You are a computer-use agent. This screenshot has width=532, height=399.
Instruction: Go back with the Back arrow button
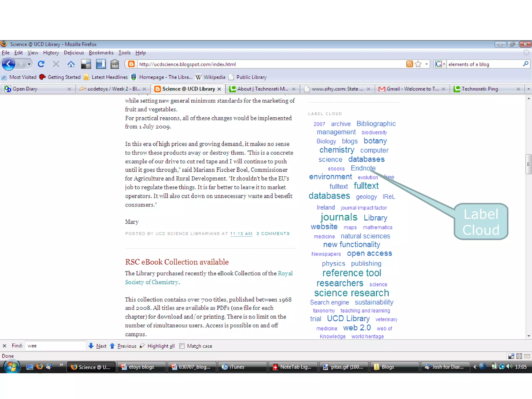tap(9, 64)
